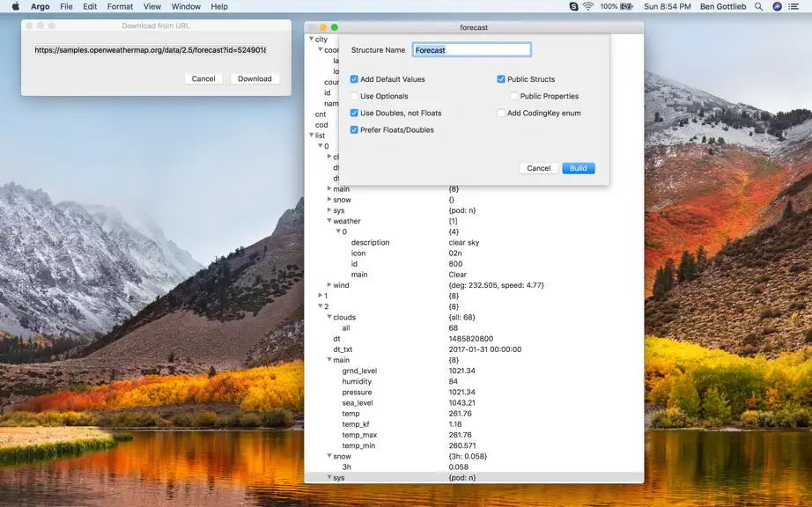
Task: Check the battery status icon
Action: pos(626,6)
